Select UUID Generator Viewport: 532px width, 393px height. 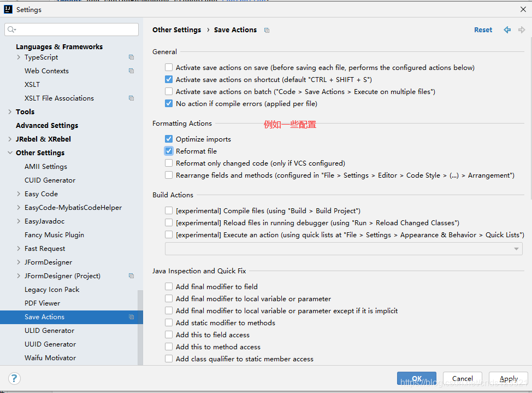(50, 344)
